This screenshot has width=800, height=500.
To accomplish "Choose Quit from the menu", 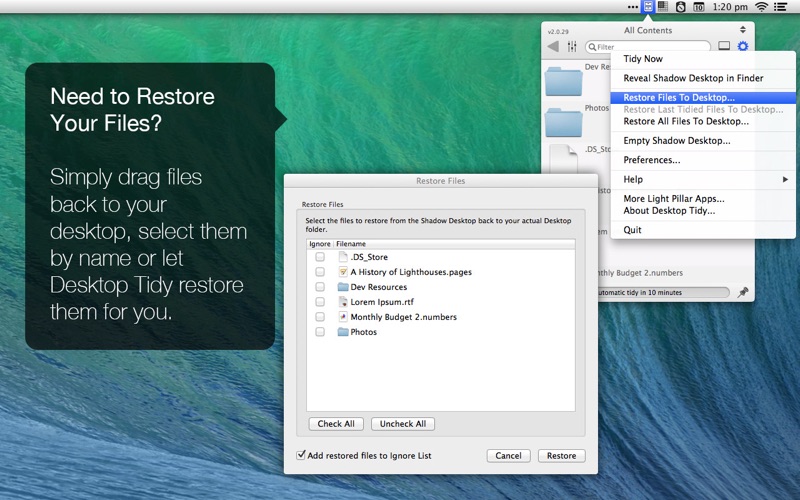I will 703,230.
